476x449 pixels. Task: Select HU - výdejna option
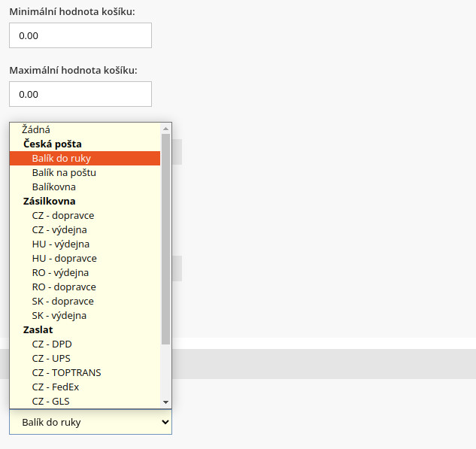[61, 244]
